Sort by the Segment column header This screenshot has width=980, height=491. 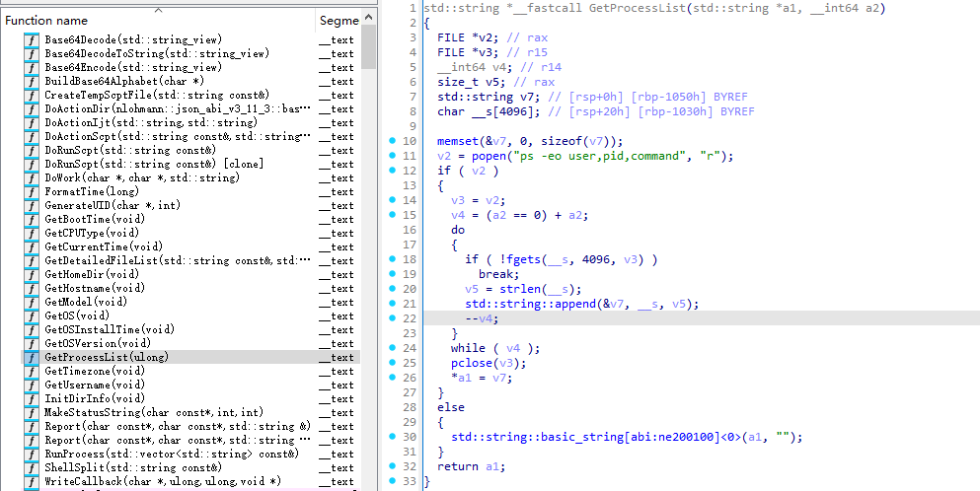pyautogui.click(x=339, y=20)
